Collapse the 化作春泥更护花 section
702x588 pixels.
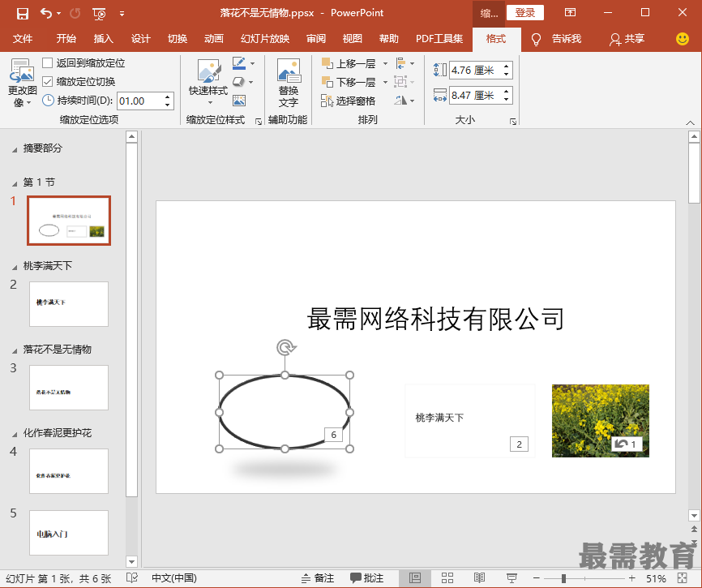pyautogui.click(x=15, y=435)
